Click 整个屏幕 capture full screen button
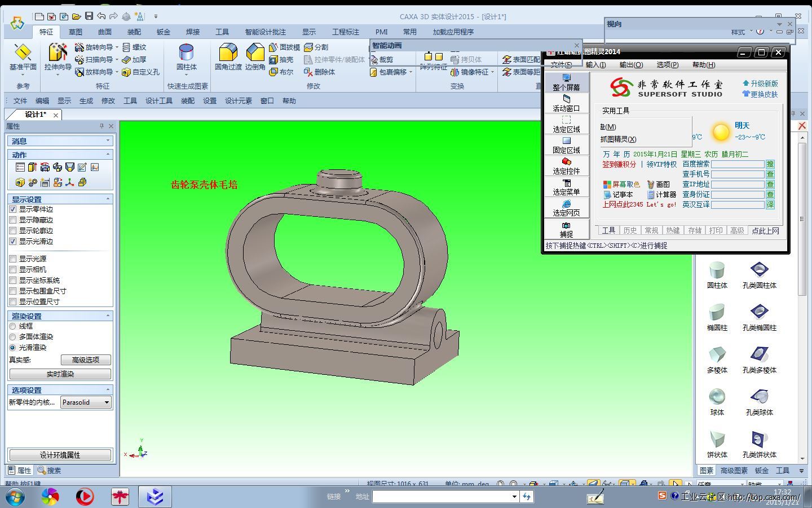The image size is (812, 508). click(566, 82)
